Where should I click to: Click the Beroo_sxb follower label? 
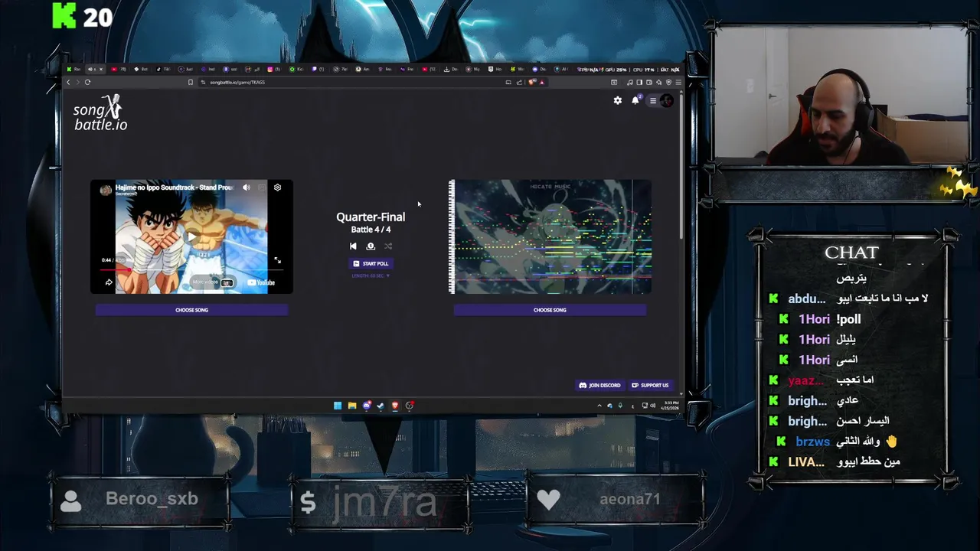pos(152,499)
